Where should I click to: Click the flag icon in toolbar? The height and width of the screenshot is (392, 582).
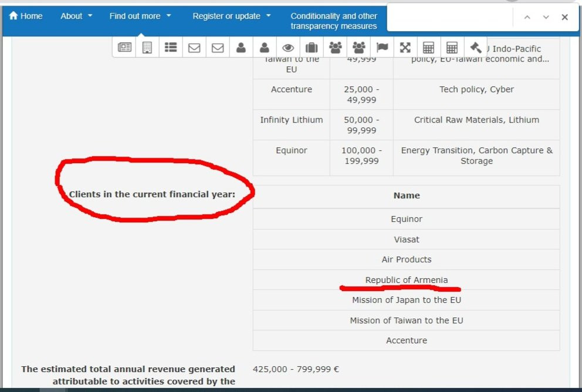click(382, 47)
